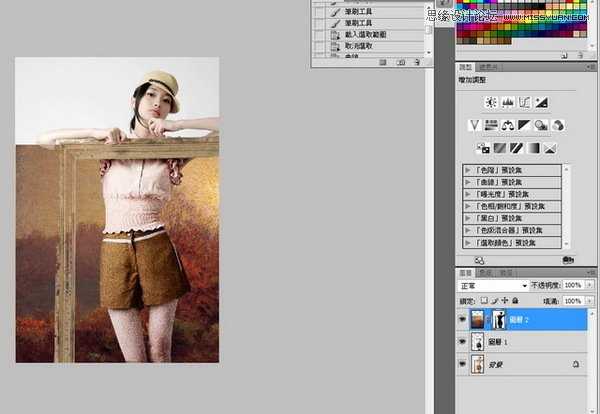Select the layer 2 mask thumbnail
The width and height of the screenshot is (600, 414).
pyautogui.click(x=498, y=319)
